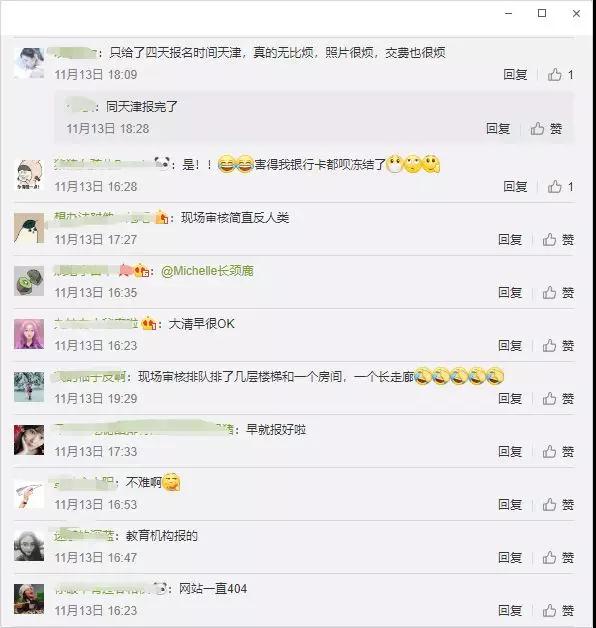Like the '现场审核简直反人类' comment

(558, 240)
